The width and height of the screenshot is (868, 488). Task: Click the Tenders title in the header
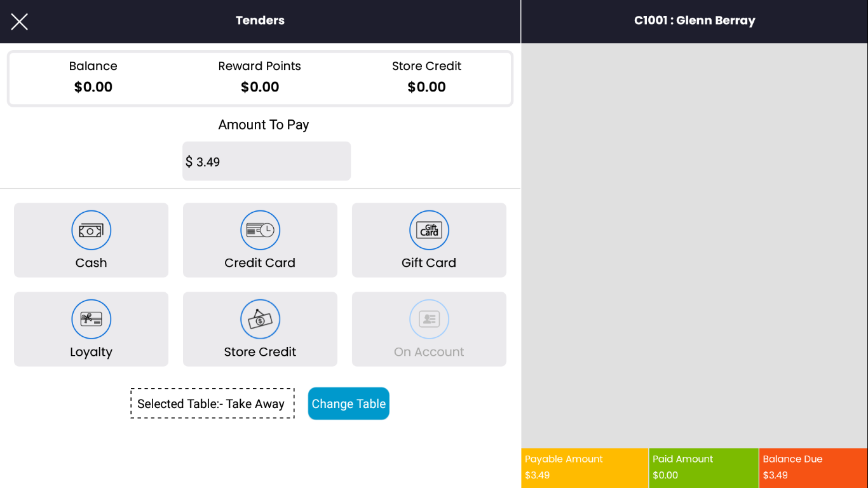point(260,20)
